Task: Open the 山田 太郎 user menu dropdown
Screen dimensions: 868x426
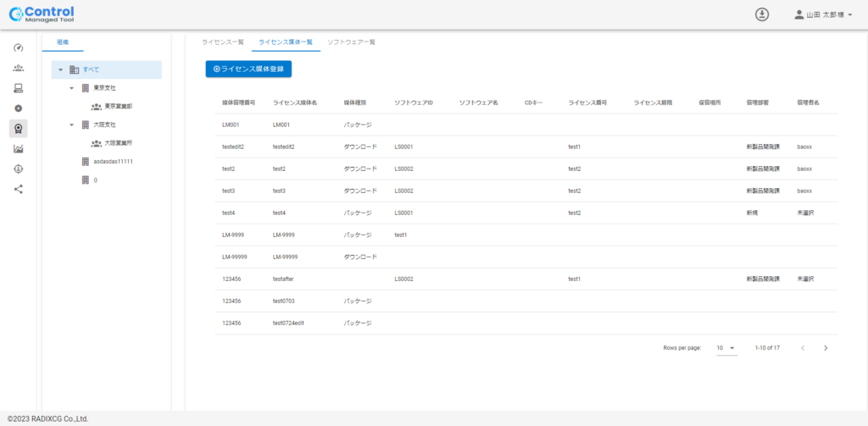Action: pyautogui.click(x=849, y=15)
